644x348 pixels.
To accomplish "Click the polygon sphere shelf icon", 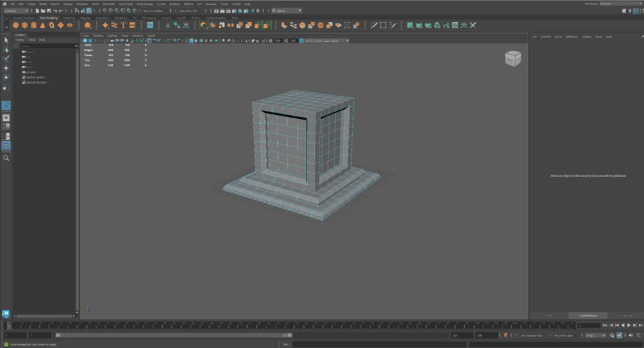I will pyautogui.click(x=16, y=25).
